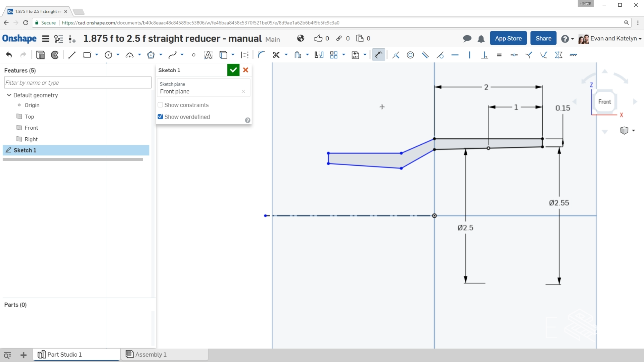This screenshot has width=644, height=362.
Task: Toggle the Construction geometry tool
Action: click(245, 55)
